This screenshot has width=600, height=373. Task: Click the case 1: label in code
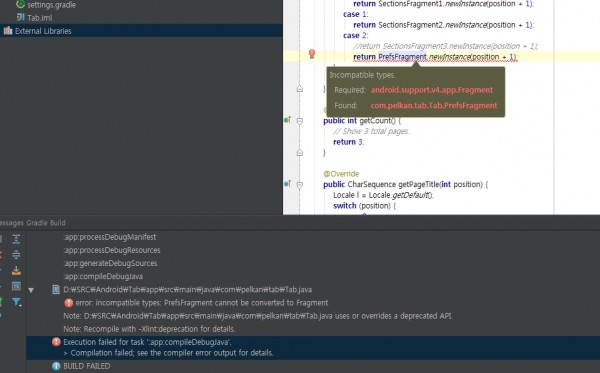pyautogui.click(x=355, y=14)
